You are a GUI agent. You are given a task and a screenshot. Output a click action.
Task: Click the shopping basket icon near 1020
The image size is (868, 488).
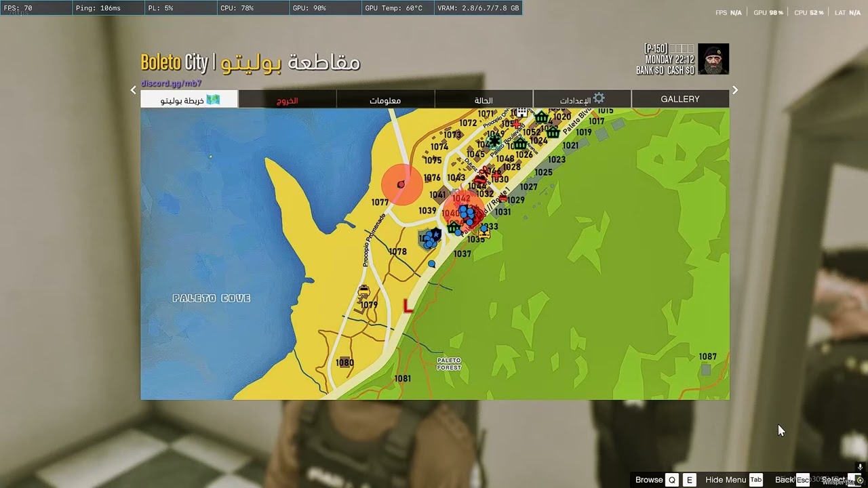coord(541,118)
